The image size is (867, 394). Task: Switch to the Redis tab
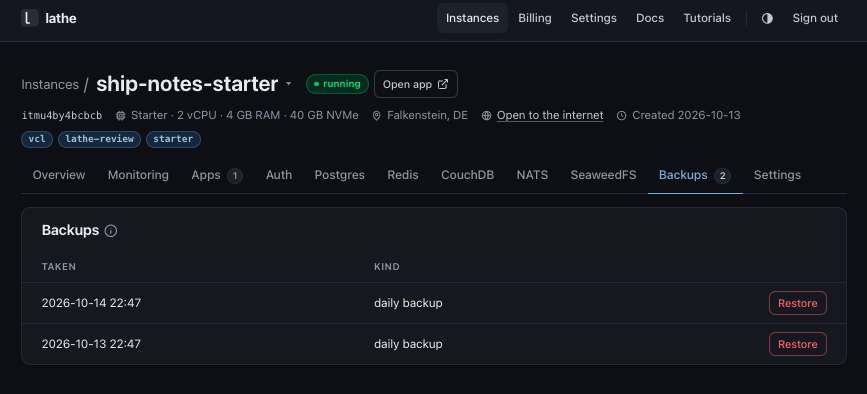coord(403,175)
